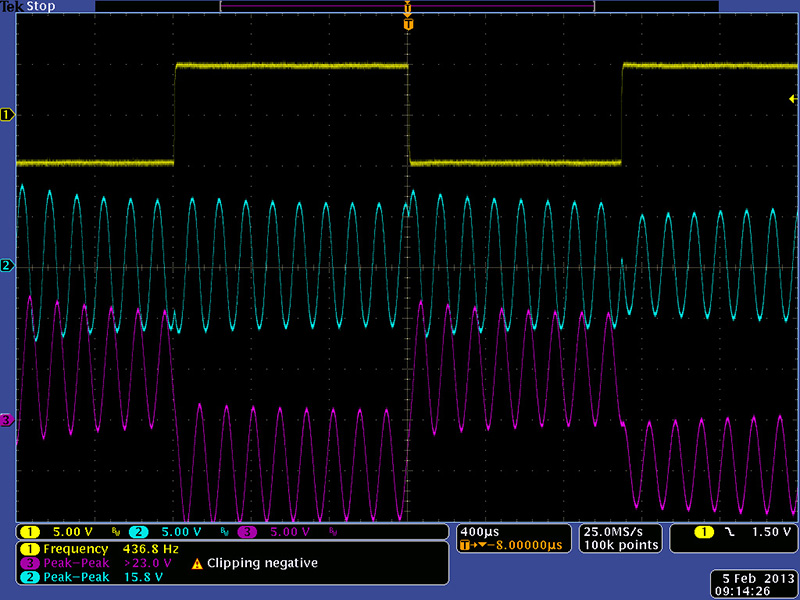
Task: Select the channel 3 ground marker
Action: pos(8,420)
